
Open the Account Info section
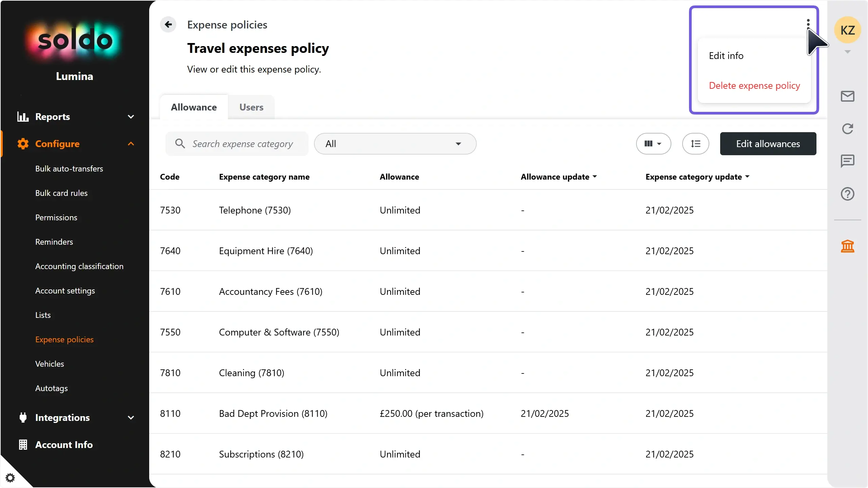[64, 445]
